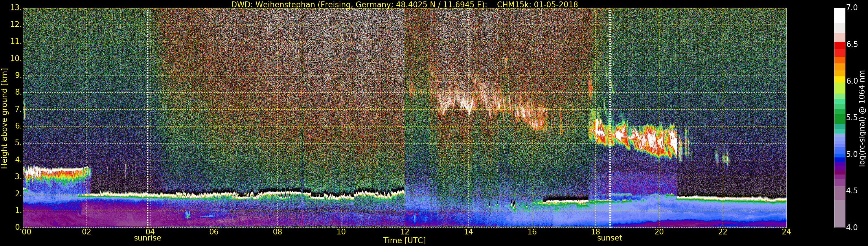Click the bright cloud layer between 18 and 20 UTC

(x=633, y=138)
